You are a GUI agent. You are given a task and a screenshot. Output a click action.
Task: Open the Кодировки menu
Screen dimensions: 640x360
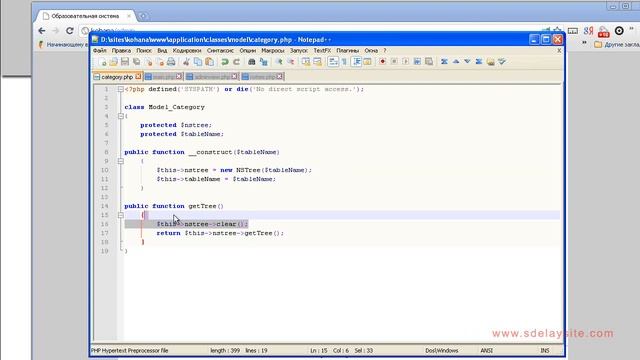(187, 51)
